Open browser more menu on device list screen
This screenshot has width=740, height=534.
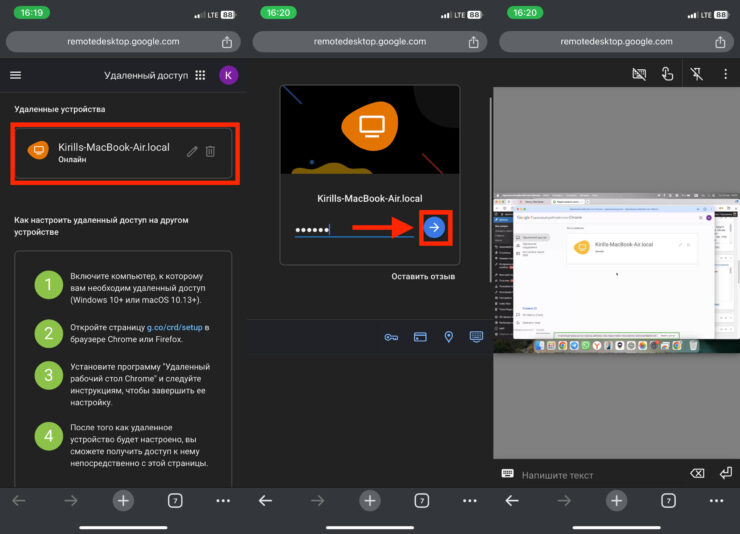223,501
